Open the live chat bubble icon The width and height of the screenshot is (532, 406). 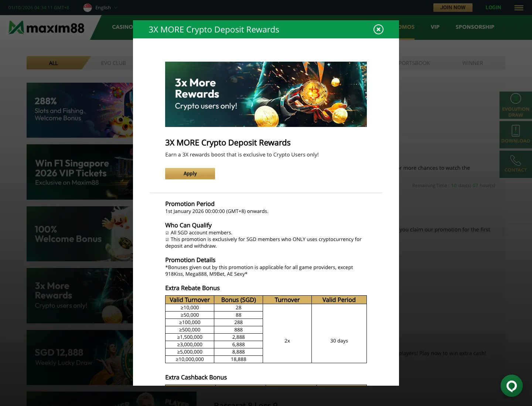[512, 386]
